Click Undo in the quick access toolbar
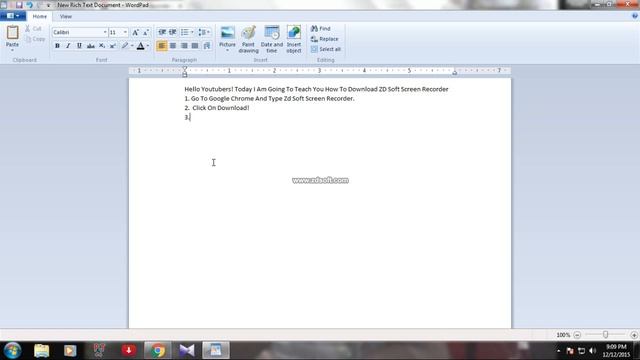 pyautogui.click(x=29, y=5)
